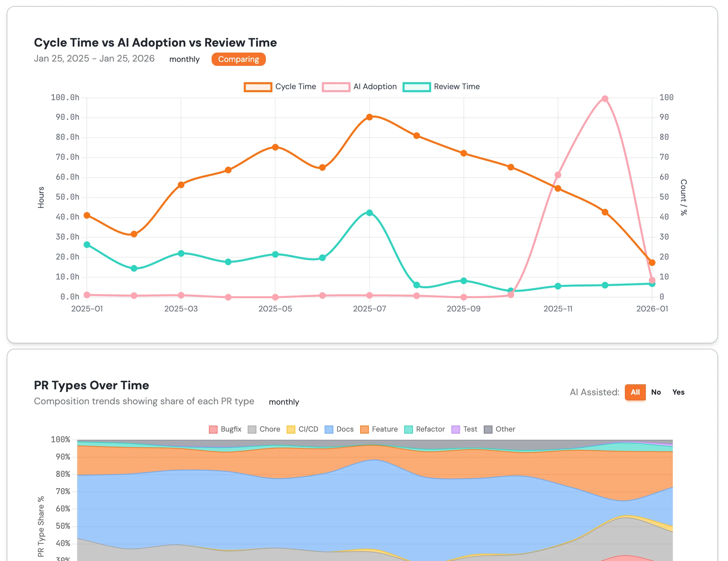Toggle the Test legend icon
Image resolution: width=728 pixels, height=561 pixels.
455,429
